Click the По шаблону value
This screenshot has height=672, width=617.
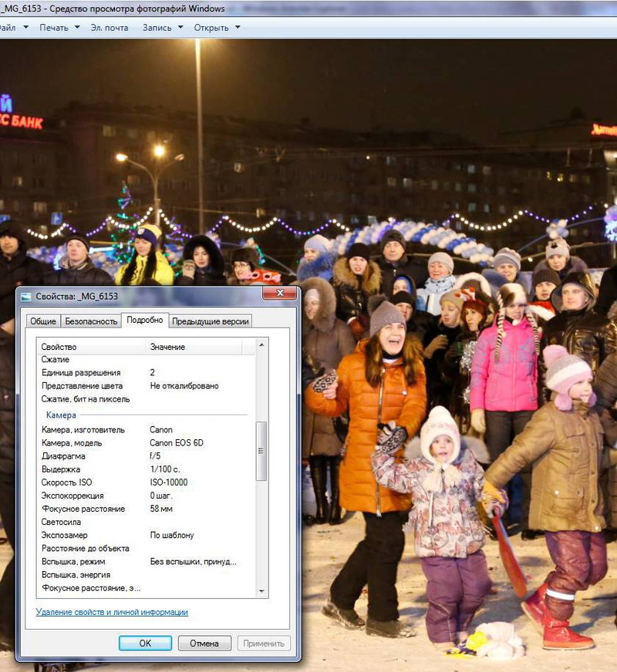pyautogui.click(x=171, y=535)
